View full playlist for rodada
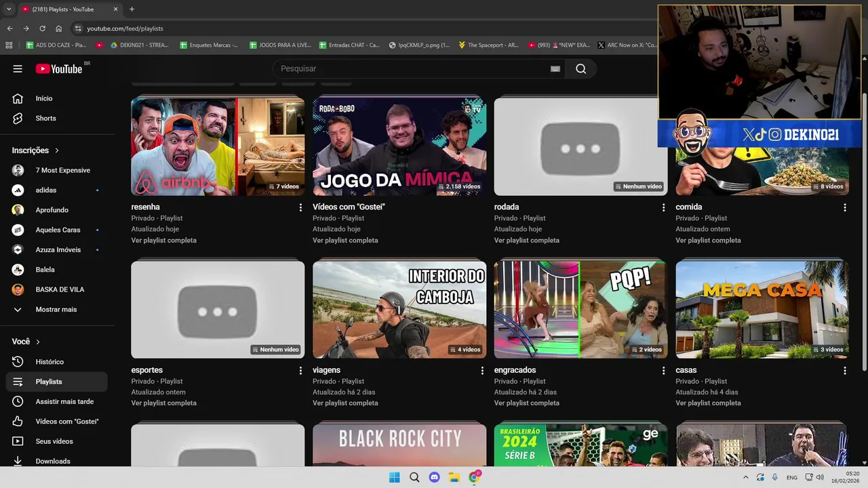The image size is (868, 488). tap(527, 240)
